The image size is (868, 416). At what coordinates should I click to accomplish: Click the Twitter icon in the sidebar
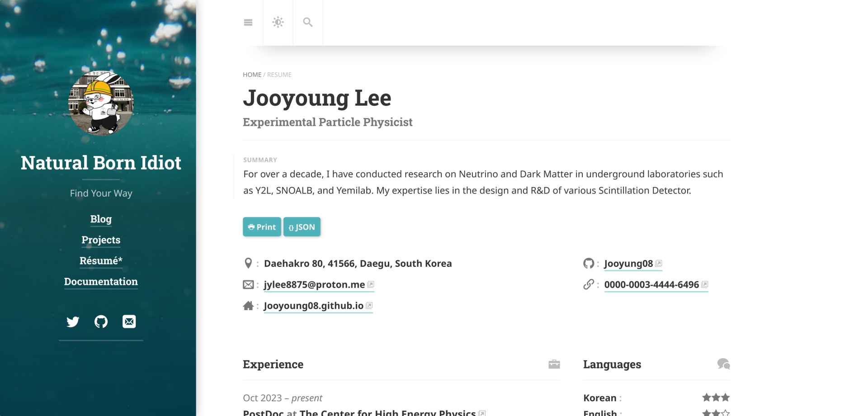click(72, 321)
